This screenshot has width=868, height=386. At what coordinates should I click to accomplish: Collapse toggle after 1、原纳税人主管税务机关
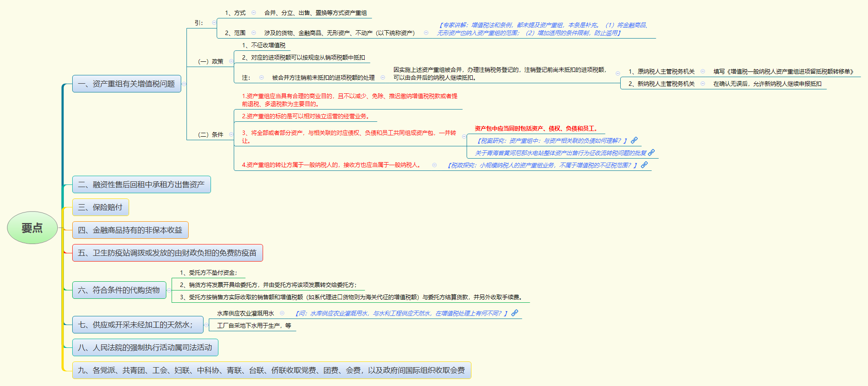(x=703, y=71)
